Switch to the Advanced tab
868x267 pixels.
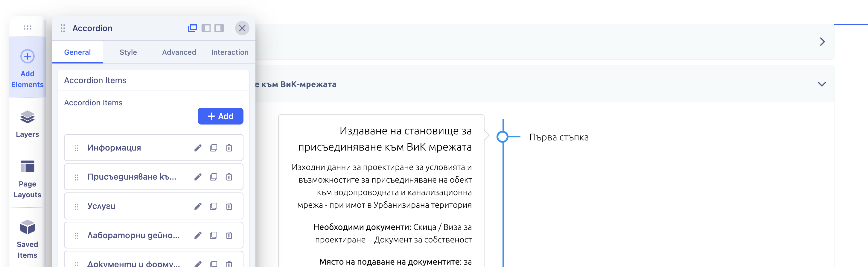click(x=179, y=52)
